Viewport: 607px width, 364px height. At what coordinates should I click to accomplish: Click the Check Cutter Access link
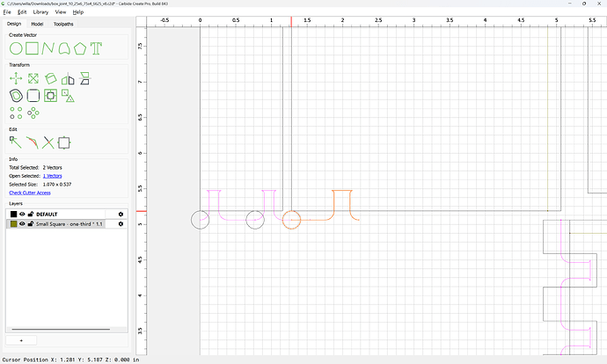(x=30, y=193)
